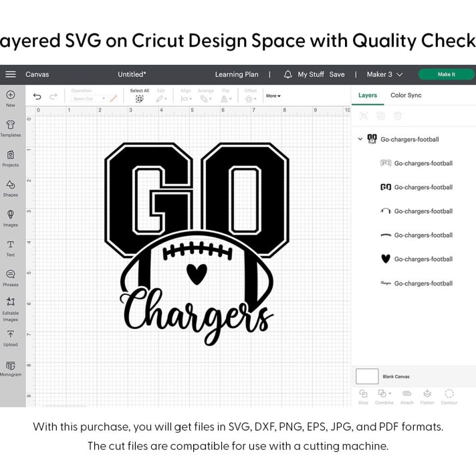Select the GO outline layer
This screenshot has height=476, width=476.
tap(416, 163)
